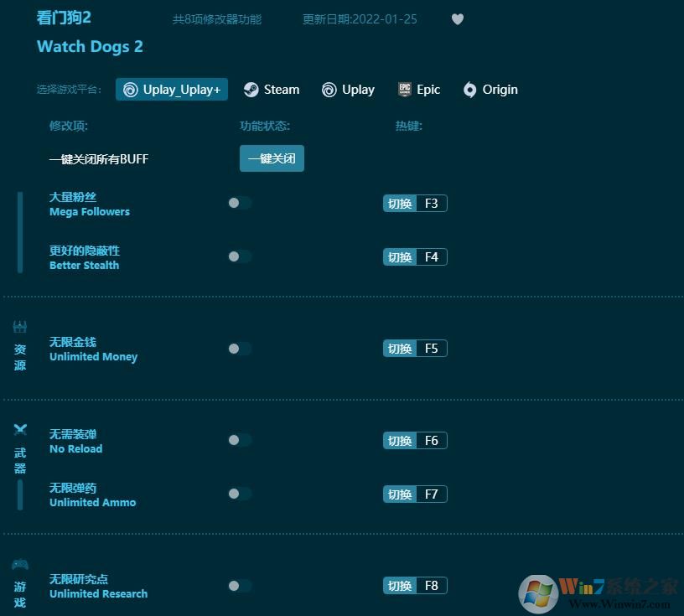The width and height of the screenshot is (684, 616).
Task: Select the Uplay_Uplay+ platform tab
Action: [x=172, y=90]
